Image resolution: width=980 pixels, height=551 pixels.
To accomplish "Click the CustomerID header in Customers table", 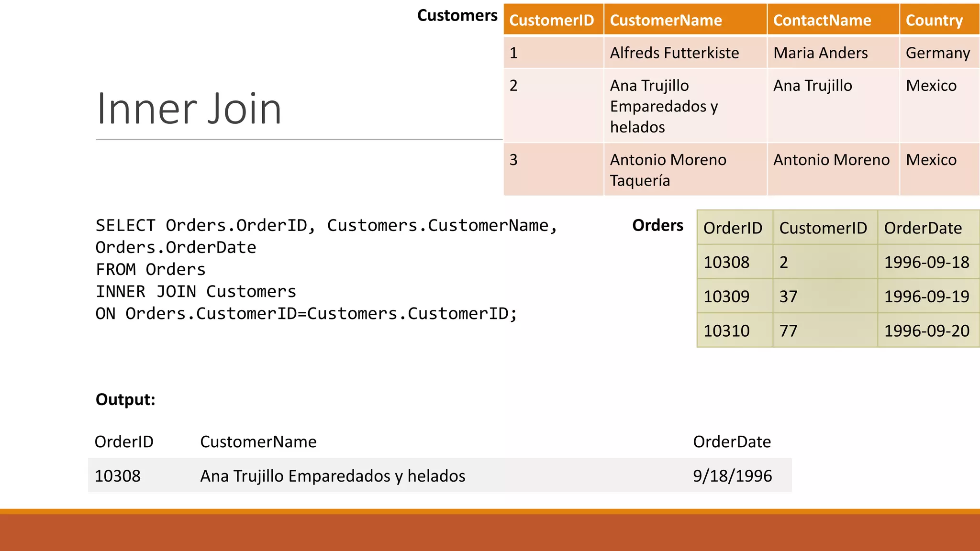I will tap(551, 21).
